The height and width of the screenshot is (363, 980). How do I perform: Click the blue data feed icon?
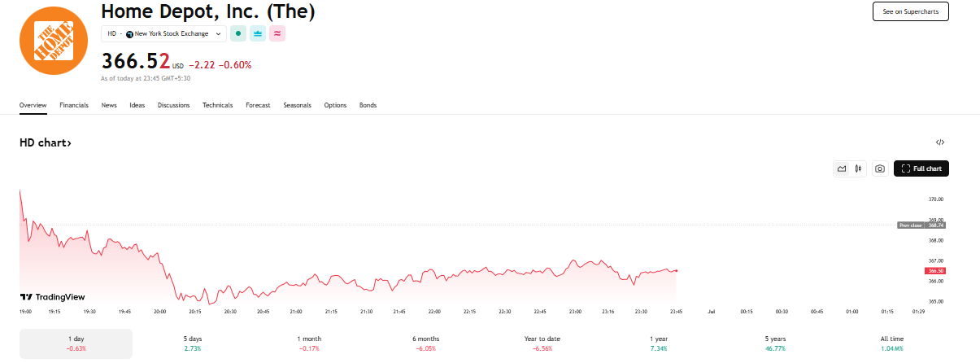(258, 33)
